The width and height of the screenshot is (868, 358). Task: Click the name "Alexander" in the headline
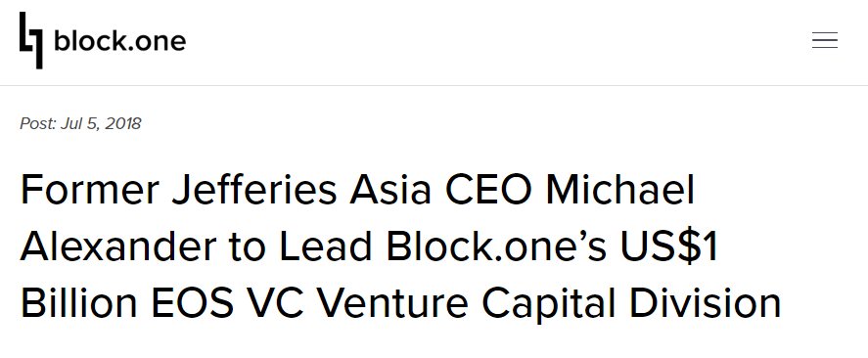coord(118,246)
